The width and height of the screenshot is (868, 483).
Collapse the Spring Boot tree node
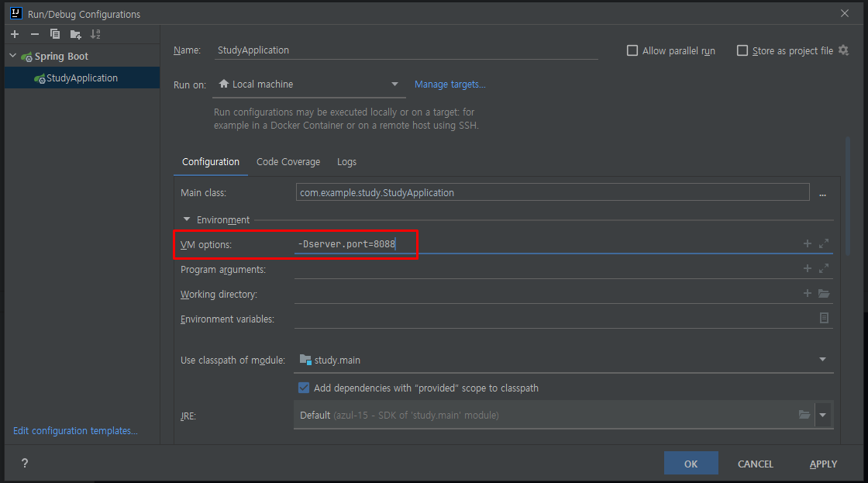click(12, 56)
